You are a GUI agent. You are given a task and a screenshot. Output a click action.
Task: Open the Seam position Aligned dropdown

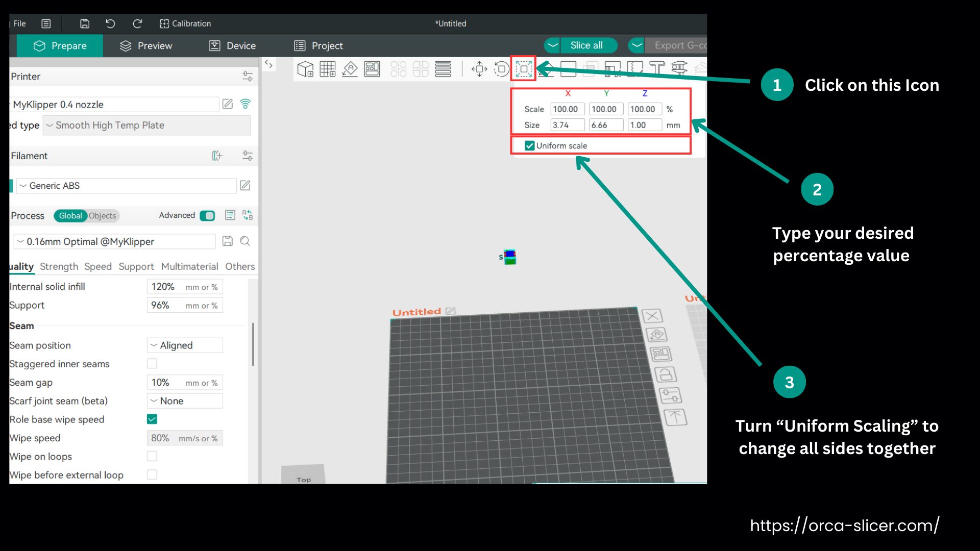(185, 345)
